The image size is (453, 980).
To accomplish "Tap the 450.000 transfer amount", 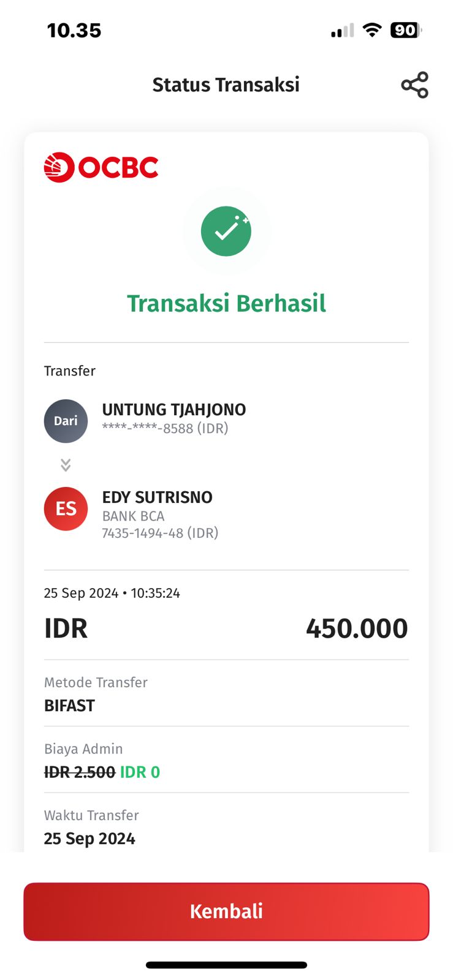I will click(357, 628).
